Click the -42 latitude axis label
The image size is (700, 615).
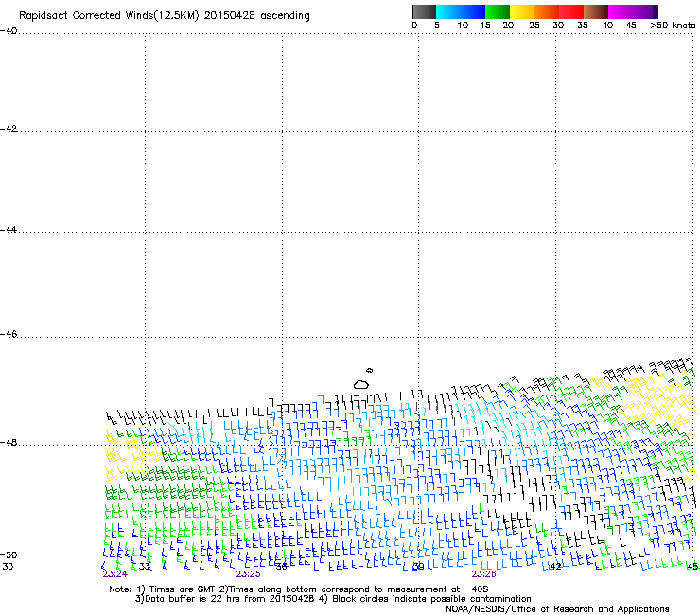pyautogui.click(x=9, y=129)
